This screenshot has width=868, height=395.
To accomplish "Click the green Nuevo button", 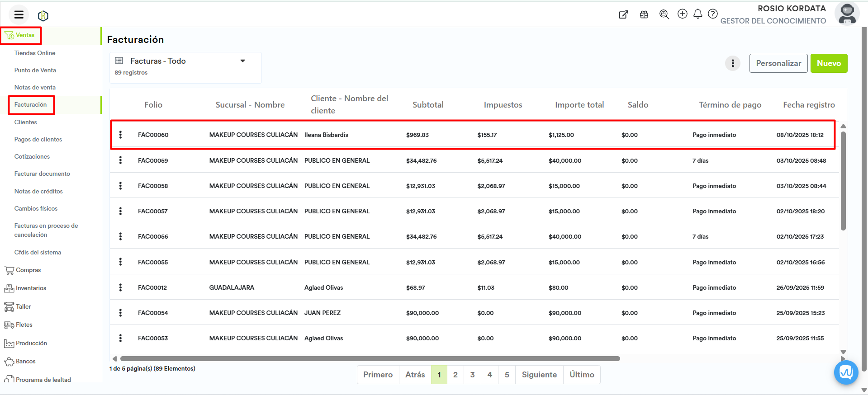I will pyautogui.click(x=828, y=63).
